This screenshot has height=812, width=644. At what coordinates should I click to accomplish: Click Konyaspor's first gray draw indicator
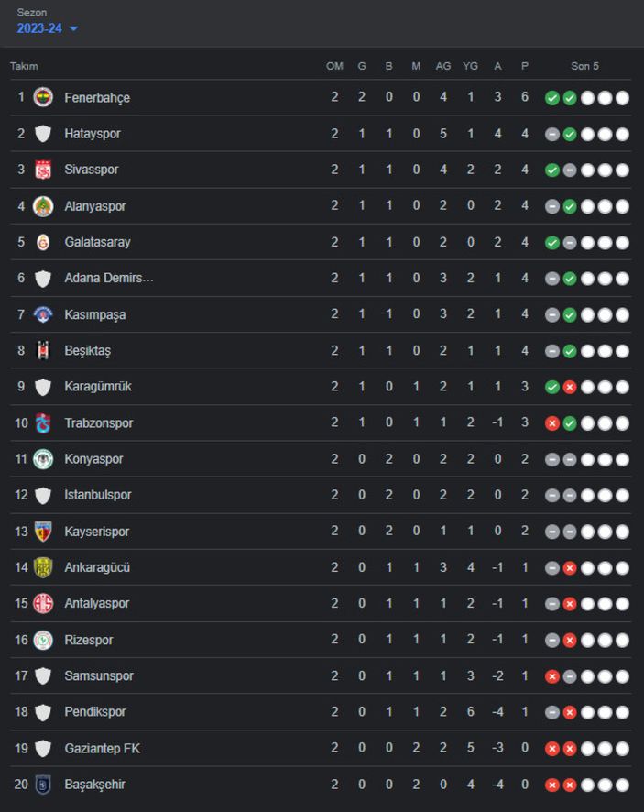pos(551,459)
